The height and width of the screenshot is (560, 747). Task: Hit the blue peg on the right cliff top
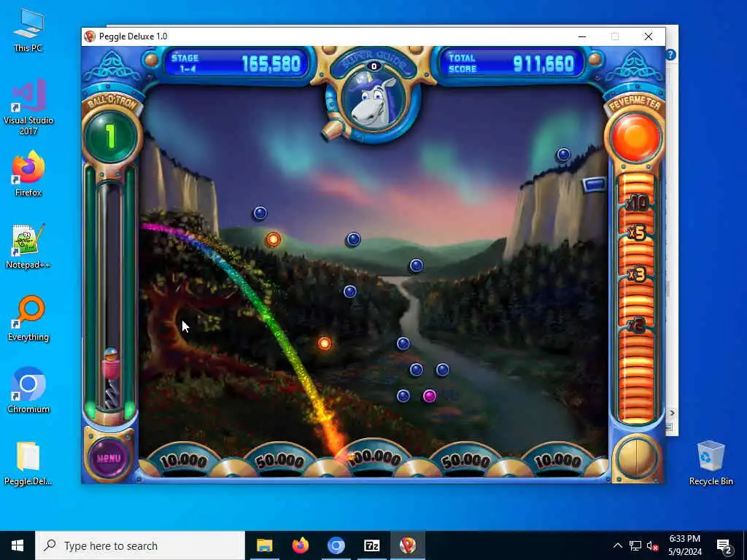point(563,155)
